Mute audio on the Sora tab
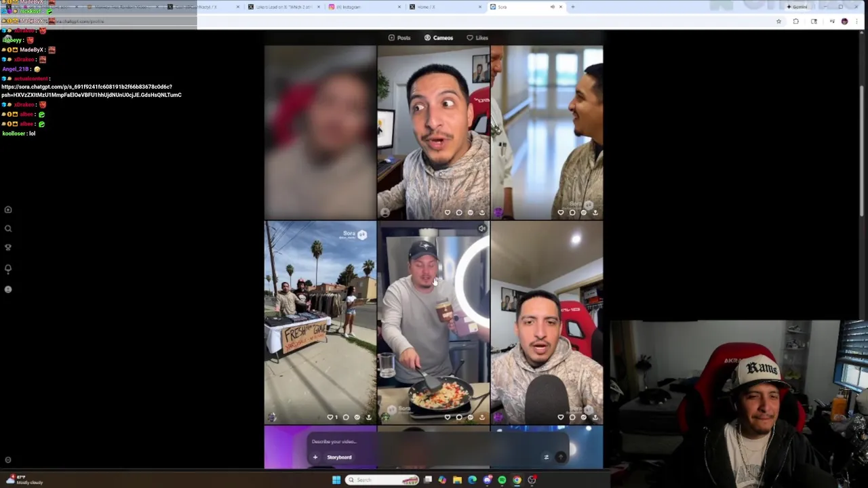Image resolution: width=868 pixels, height=488 pixels. [552, 7]
